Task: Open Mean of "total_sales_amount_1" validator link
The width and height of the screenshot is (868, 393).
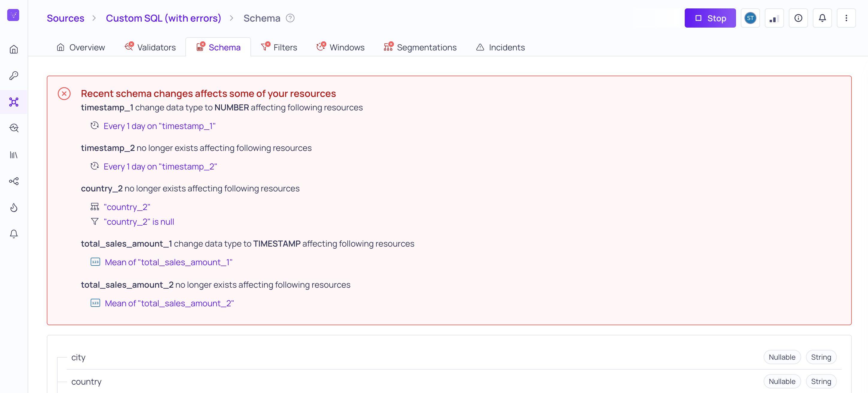Action: pos(169,262)
